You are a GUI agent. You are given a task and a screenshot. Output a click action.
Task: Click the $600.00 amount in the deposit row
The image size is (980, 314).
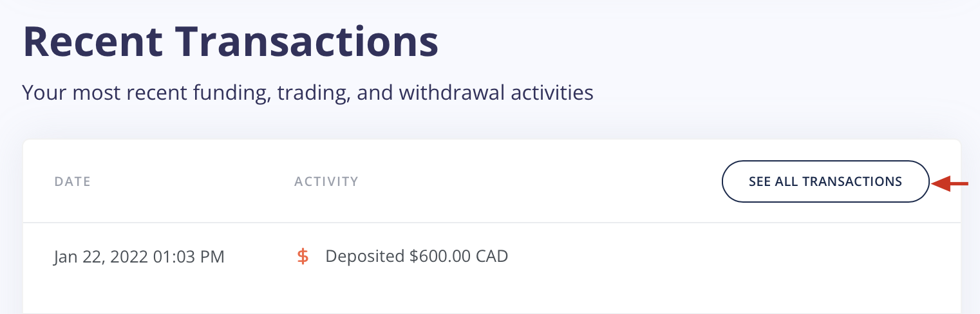point(440,257)
